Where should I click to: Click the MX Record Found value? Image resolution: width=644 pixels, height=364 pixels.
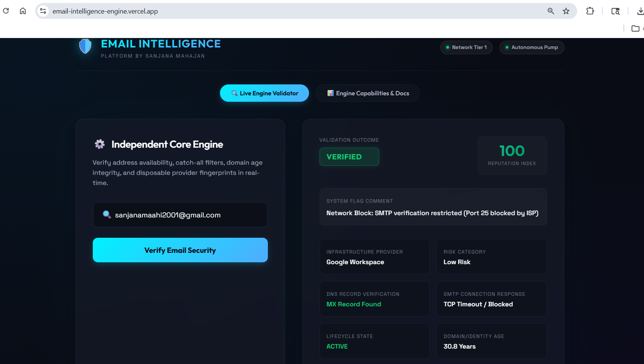pyautogui.click(x=354, y=304)
